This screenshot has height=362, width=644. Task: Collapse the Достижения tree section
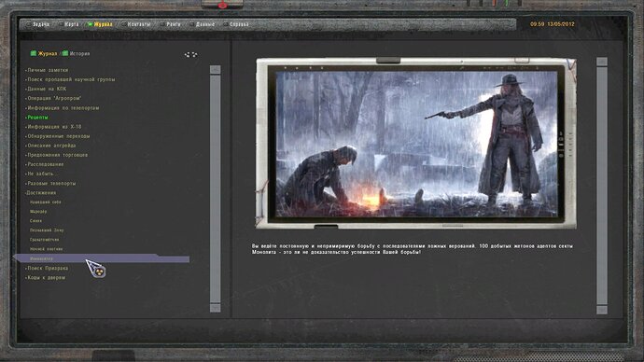(x=41, y=193)
